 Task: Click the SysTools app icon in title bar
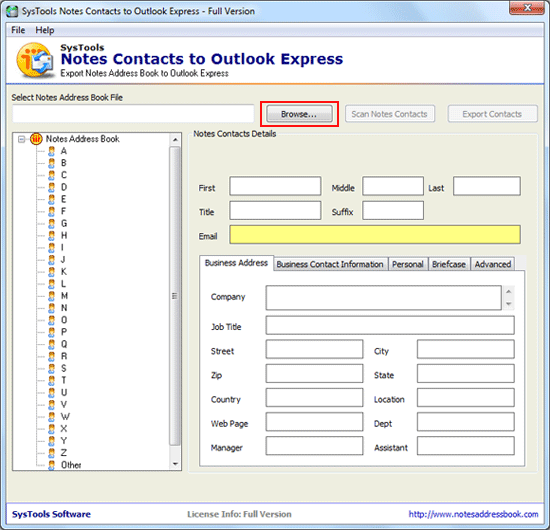tap(12, 11)
